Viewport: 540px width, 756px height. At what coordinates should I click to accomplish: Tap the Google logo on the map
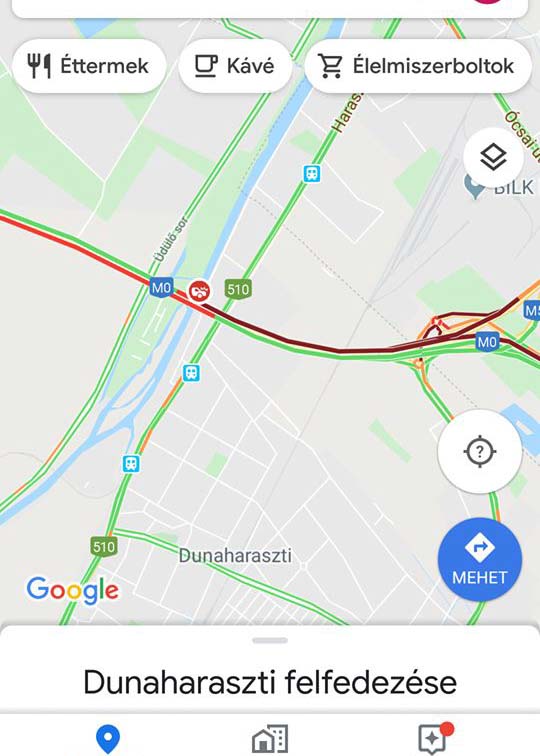pos(73,590)
